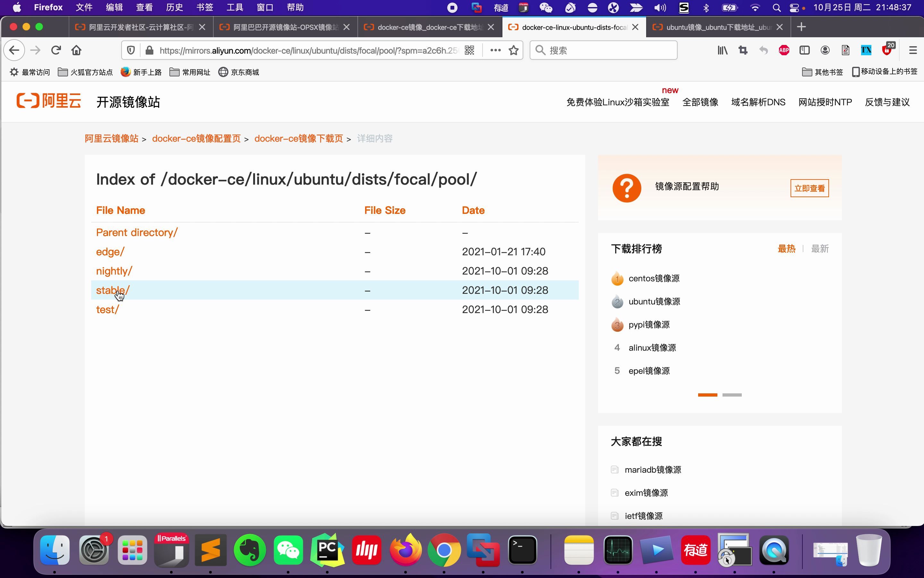
Task: Open WeChat from the dock
Action: click(x=288, y=550)
